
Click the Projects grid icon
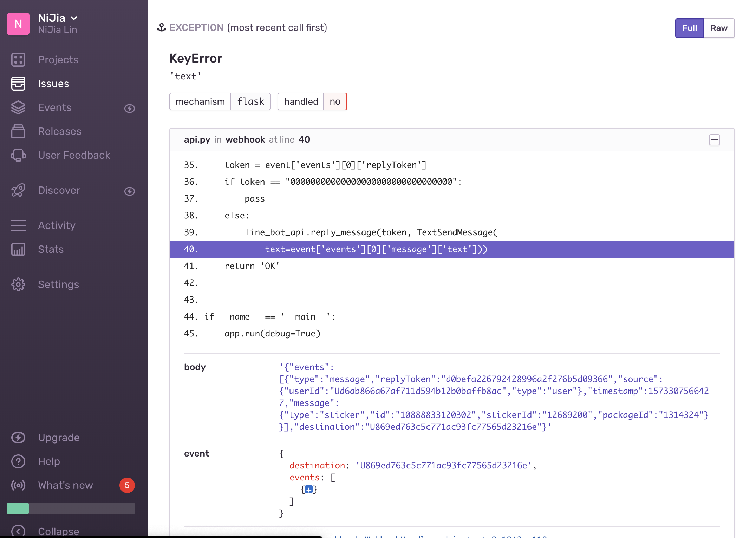[x=18, y=60]
